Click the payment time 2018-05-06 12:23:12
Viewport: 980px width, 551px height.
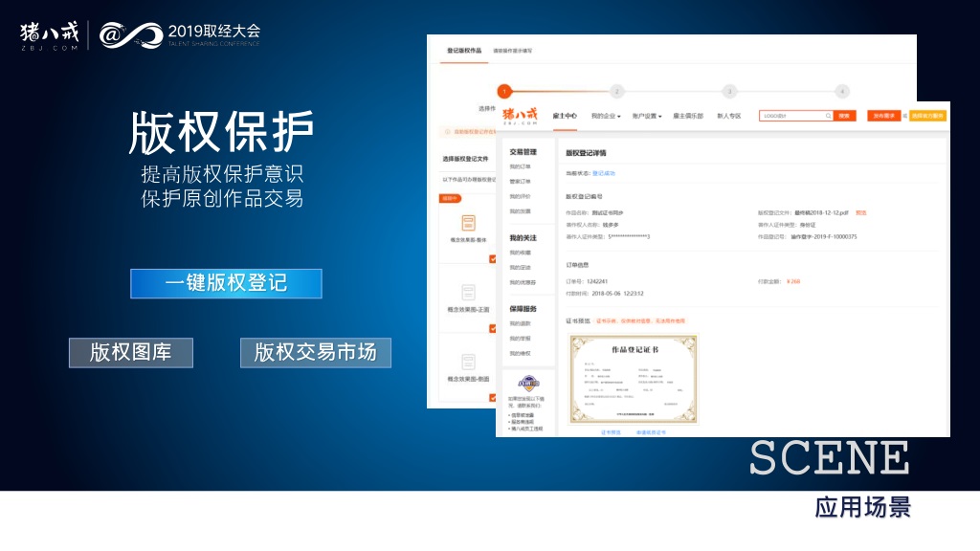617,294
